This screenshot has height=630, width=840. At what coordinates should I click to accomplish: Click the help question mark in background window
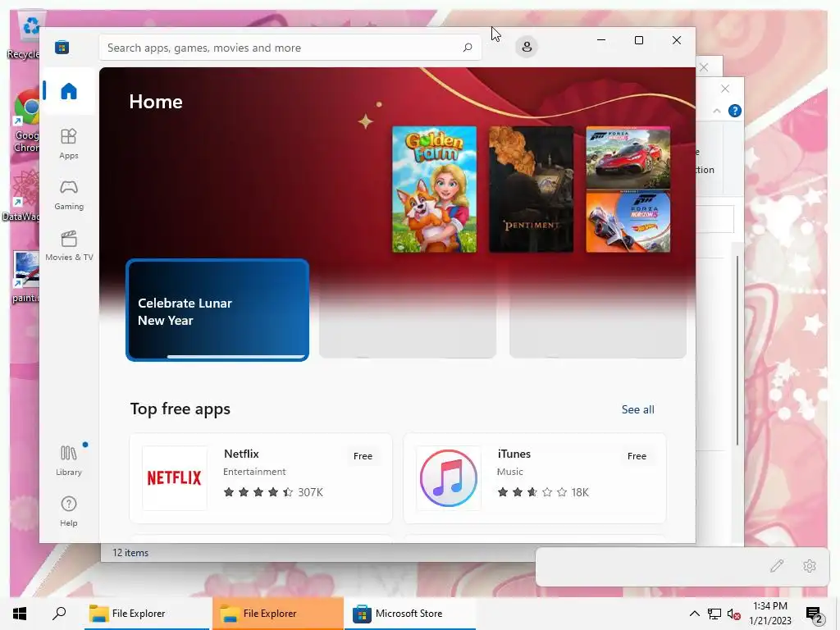coord(734,111)
